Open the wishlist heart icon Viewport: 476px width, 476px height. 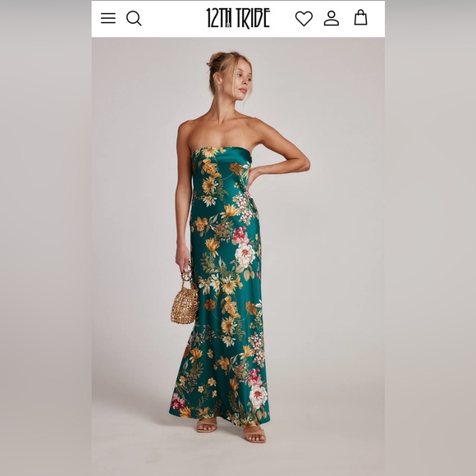pos(304,19)
